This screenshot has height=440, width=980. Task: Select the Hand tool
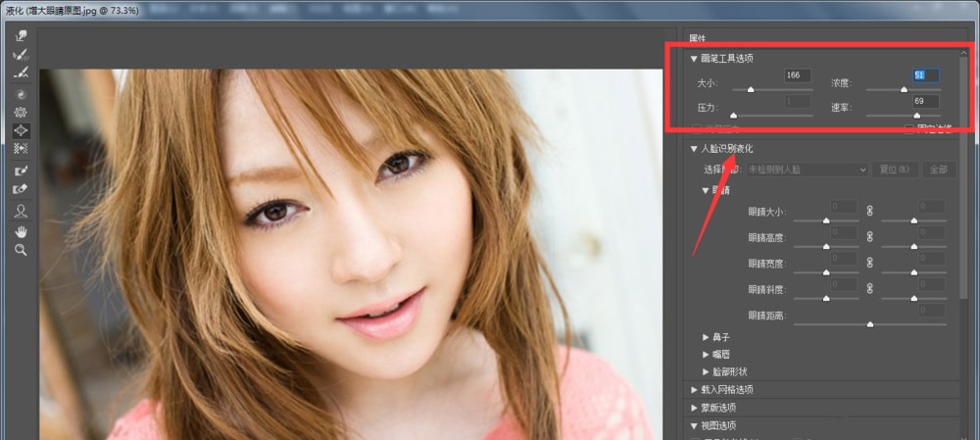21,231
